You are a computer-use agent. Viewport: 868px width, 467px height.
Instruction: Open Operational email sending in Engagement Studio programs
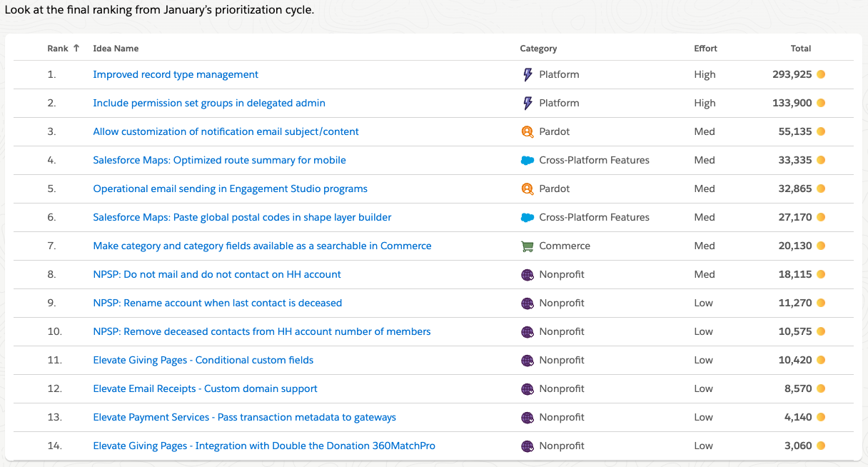(x=230, y=189)
